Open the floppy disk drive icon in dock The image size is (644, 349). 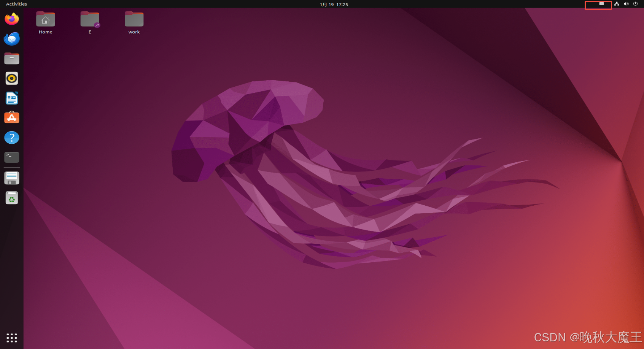pos(12,178)
